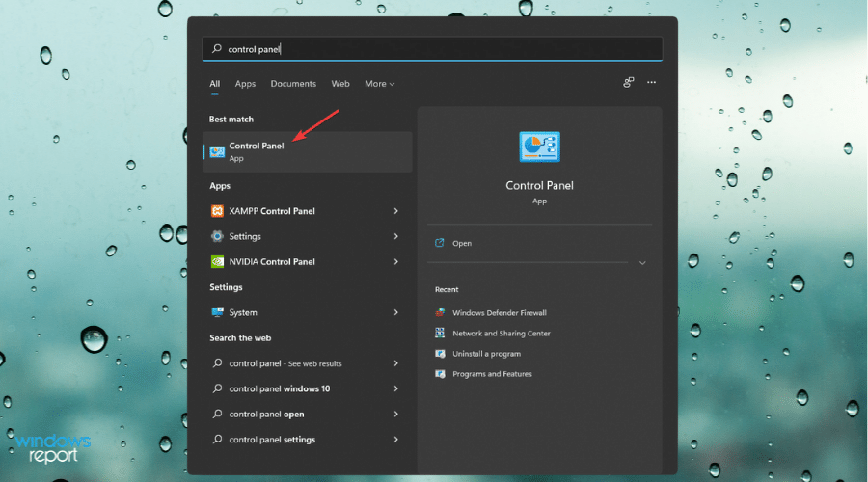Select 'control panel settings' web suggestion

coord(272,440)
